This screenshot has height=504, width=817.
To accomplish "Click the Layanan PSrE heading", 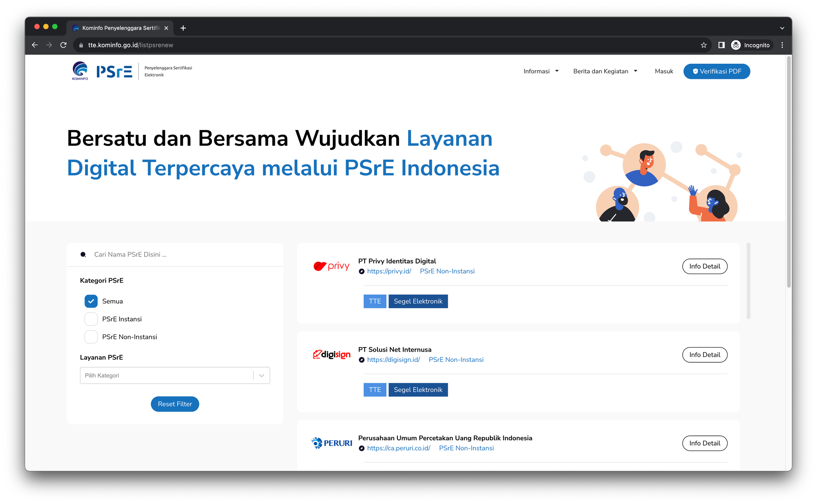I will [101, 357].
